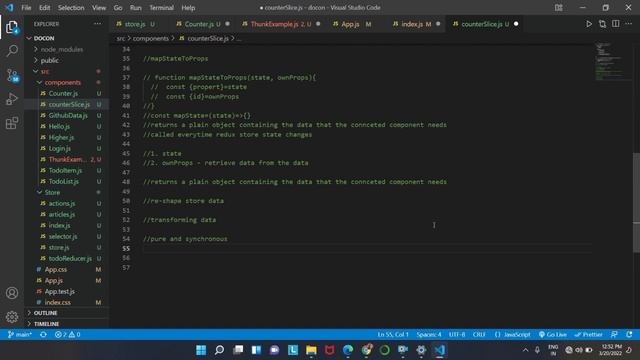
Task: Open editor More Actions ellipsis
Action: pos(629,24)
